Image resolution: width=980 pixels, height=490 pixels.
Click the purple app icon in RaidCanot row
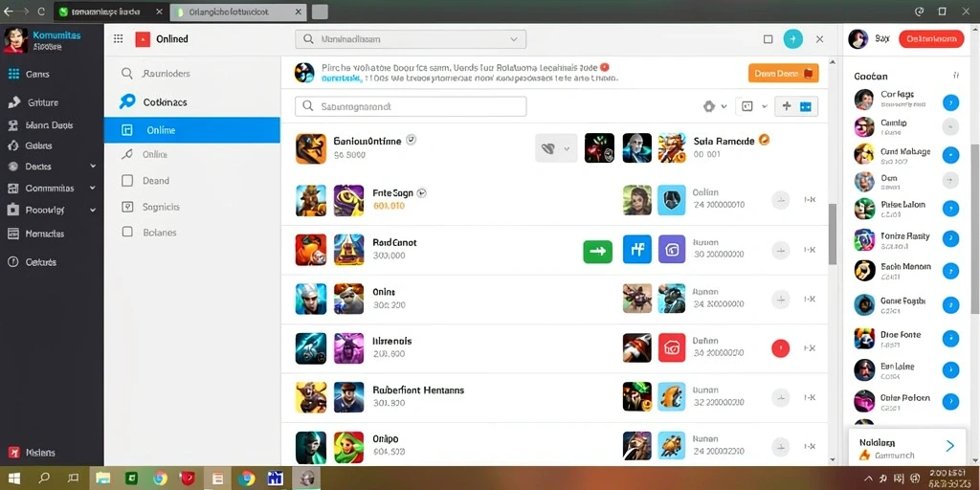tap(672, 250)
